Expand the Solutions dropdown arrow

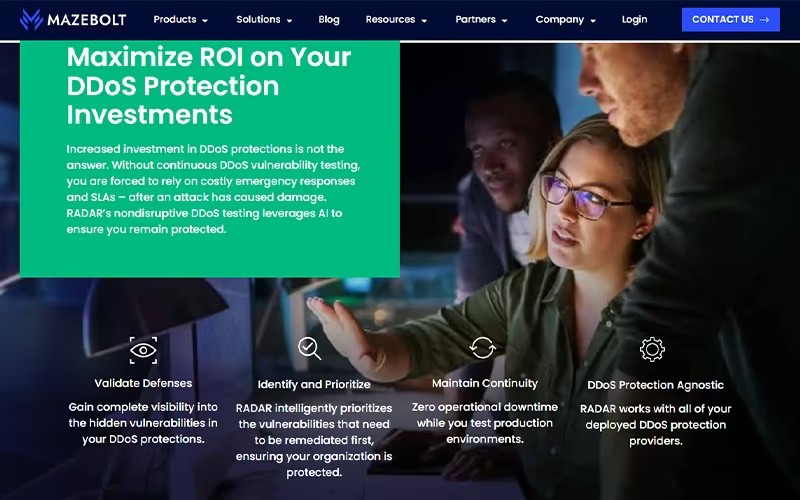click(x=289, y=21)
